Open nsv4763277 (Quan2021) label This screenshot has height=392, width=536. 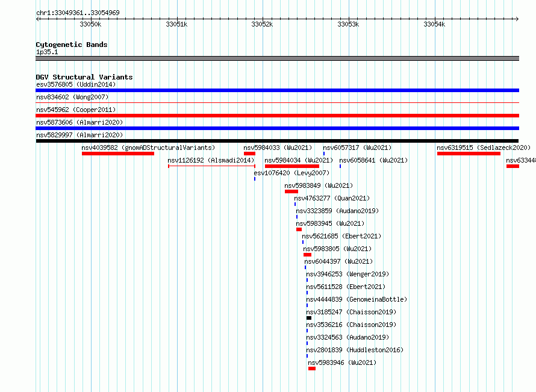coord(332,198)
